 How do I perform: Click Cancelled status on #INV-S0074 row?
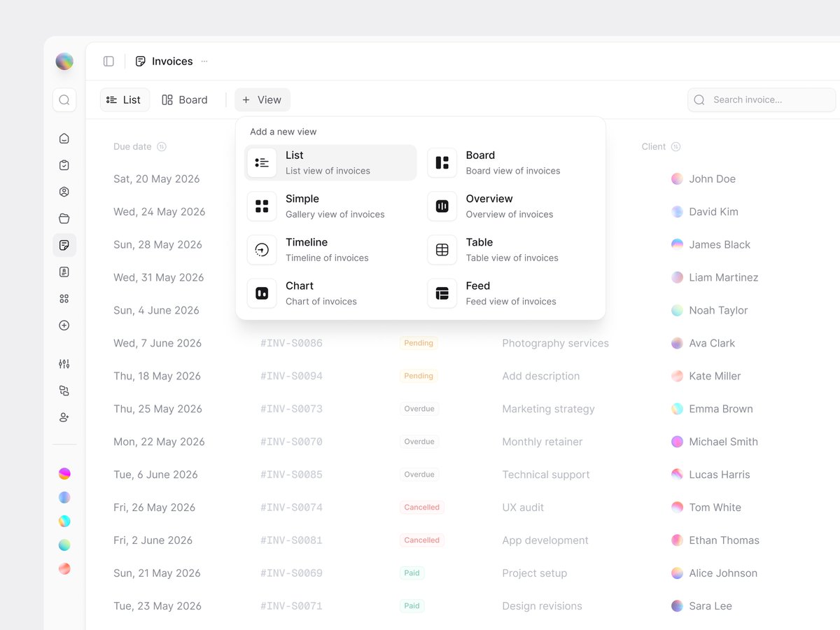click(x=422, y=507)
